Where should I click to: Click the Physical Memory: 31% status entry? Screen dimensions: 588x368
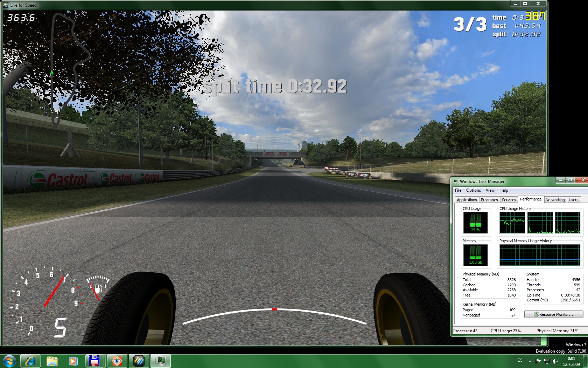tap(557, 331)
